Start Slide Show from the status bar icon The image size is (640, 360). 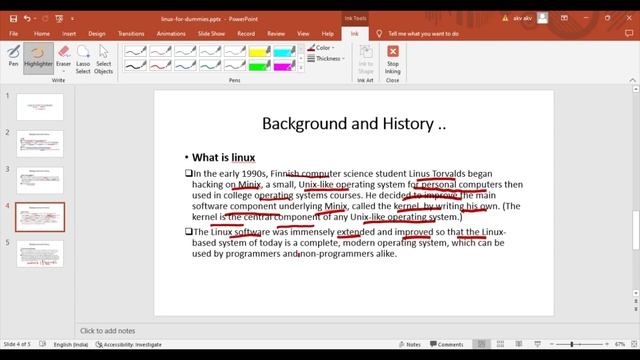[x=538, y=344]
